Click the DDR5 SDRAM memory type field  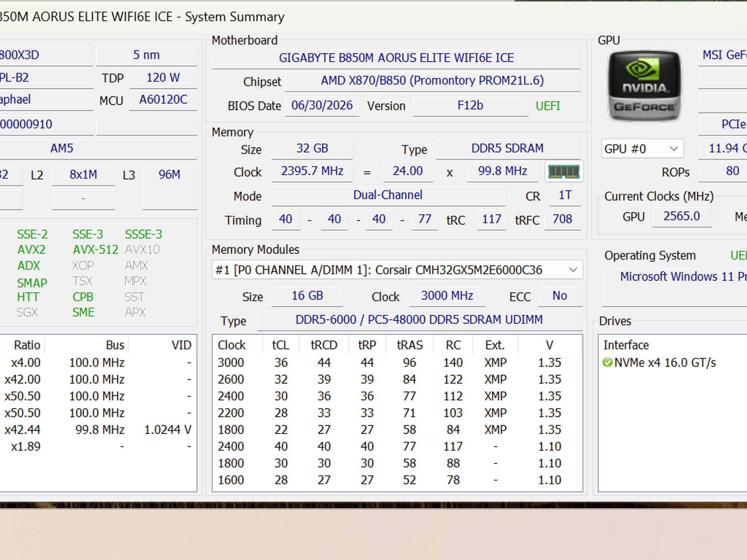click(507, 149)
